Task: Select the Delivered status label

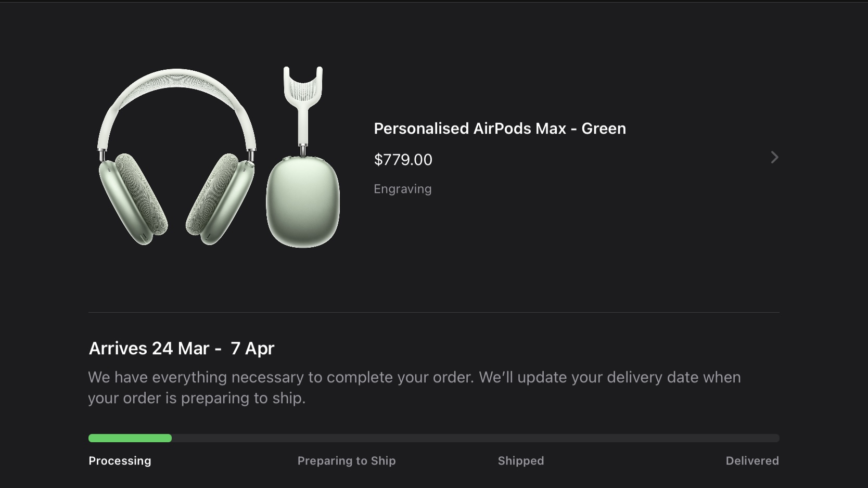Action: pyautogui.click(x=752, y=461)
